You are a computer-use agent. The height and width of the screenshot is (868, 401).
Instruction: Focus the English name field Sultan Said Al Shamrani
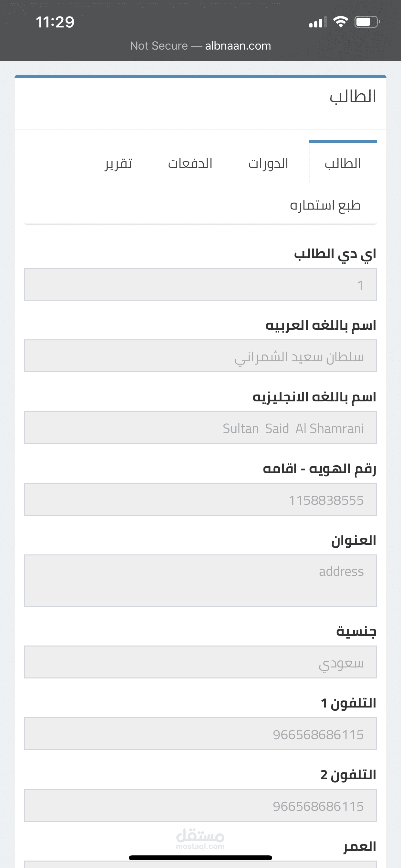pos(200,428)
